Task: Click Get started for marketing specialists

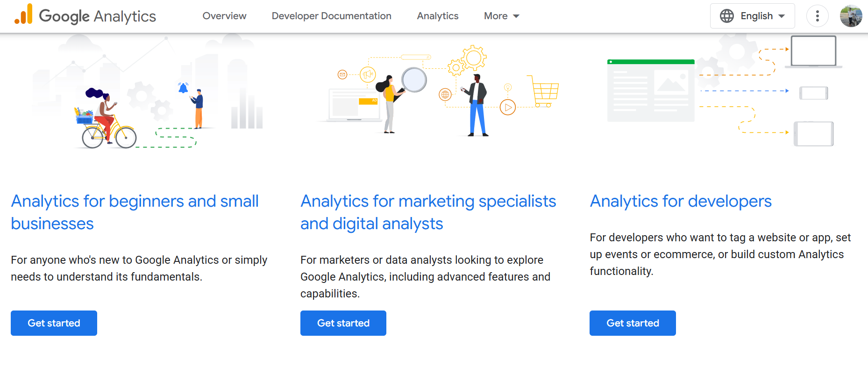Action: coord(343,323)
